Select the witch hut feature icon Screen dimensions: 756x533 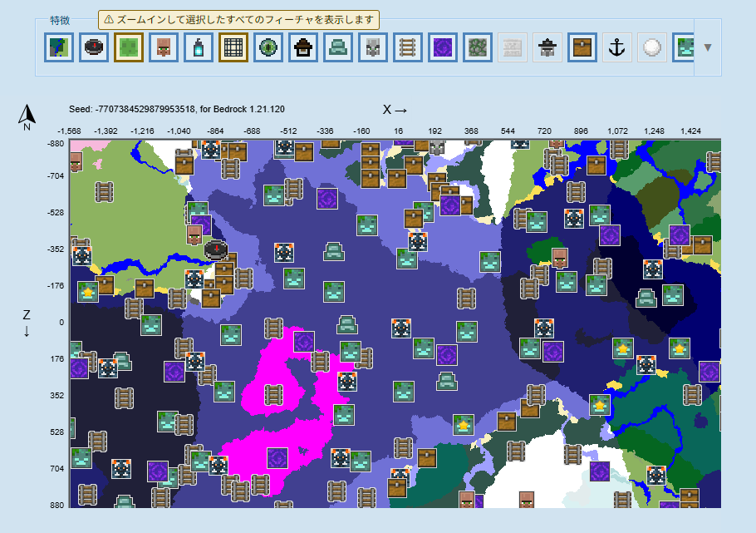pyautogui.click(x=303, y=47)
